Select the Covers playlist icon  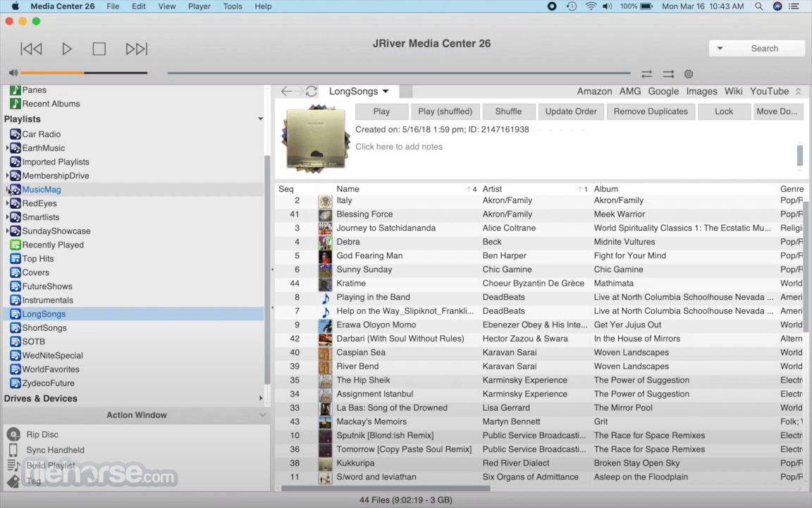click(16, 272)
